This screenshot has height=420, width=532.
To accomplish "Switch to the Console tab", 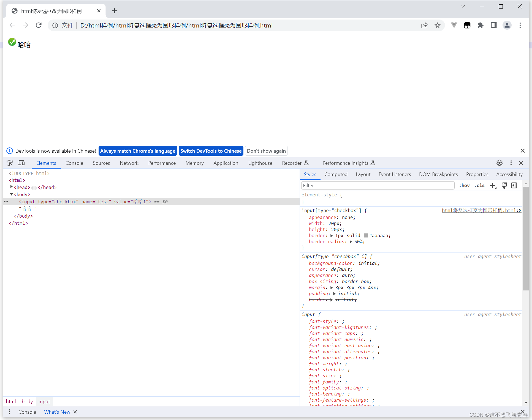I will (x=74, y=163).
